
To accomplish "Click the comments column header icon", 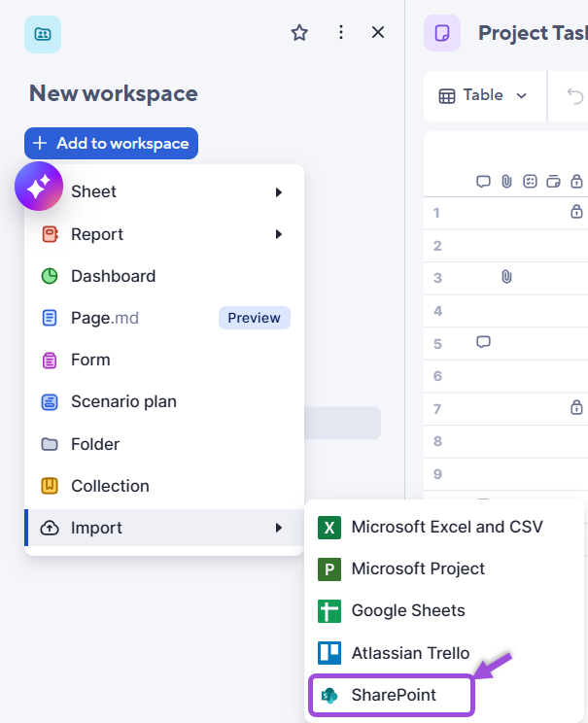I will pos(483,182).
